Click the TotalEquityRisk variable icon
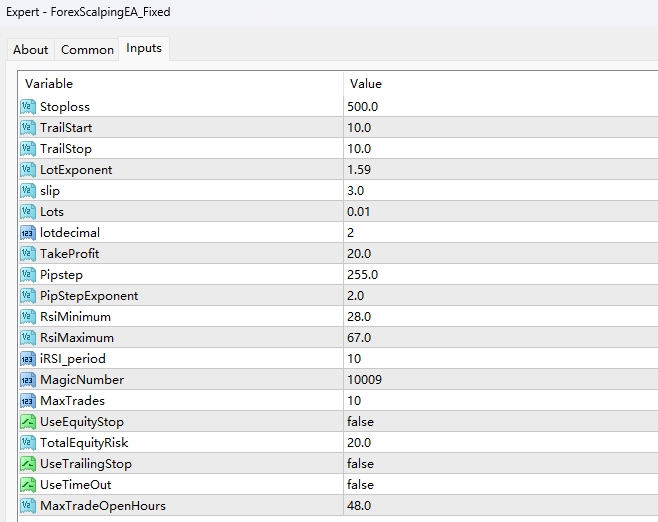Viewport: 658px width, 522px height. (x=28, y=442)
